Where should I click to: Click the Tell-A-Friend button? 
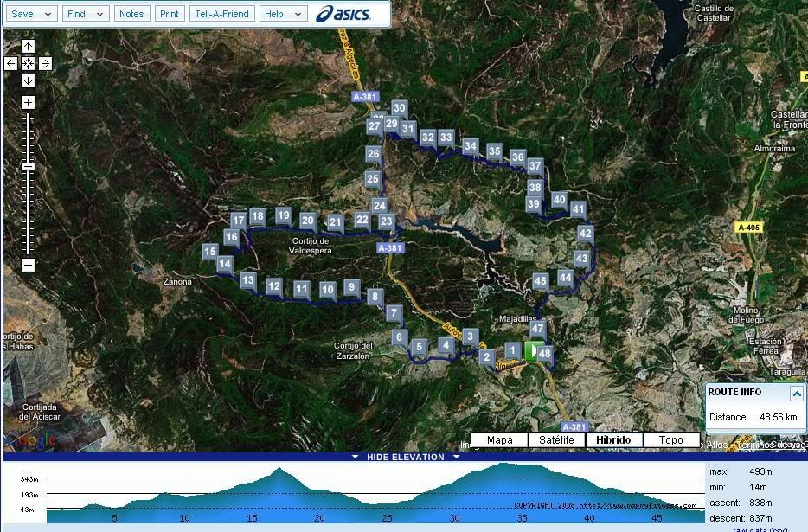(x=221, y=14)
